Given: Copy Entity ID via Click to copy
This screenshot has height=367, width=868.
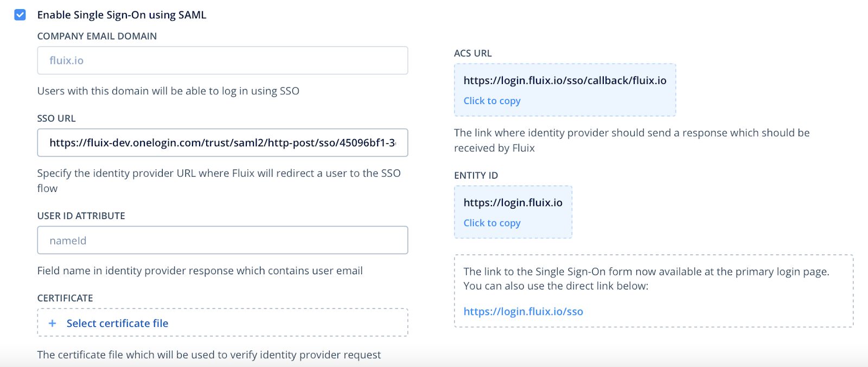Looking at the screenshot, I should (492, 223).
